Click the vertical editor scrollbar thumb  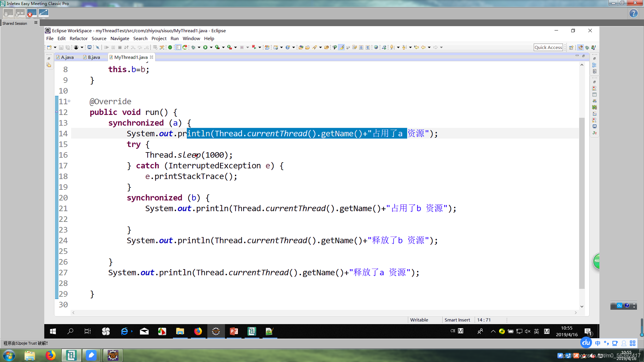coord(582,203)
